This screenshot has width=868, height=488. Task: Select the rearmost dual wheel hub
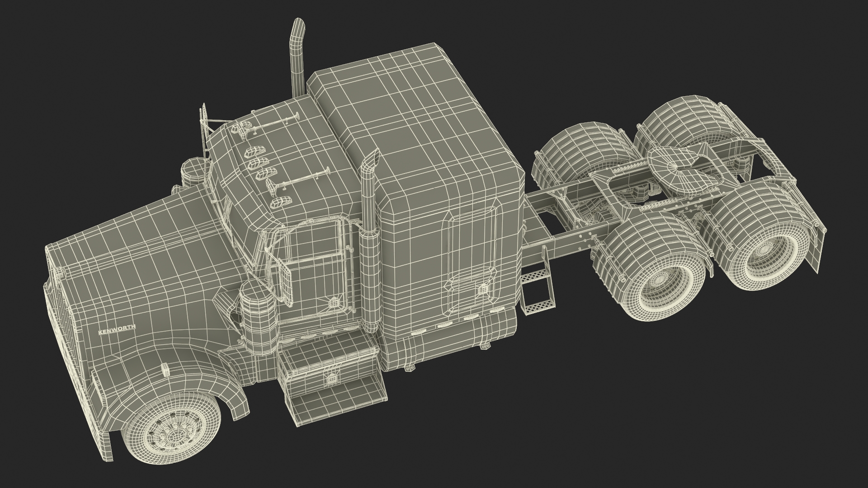(765, 250)
